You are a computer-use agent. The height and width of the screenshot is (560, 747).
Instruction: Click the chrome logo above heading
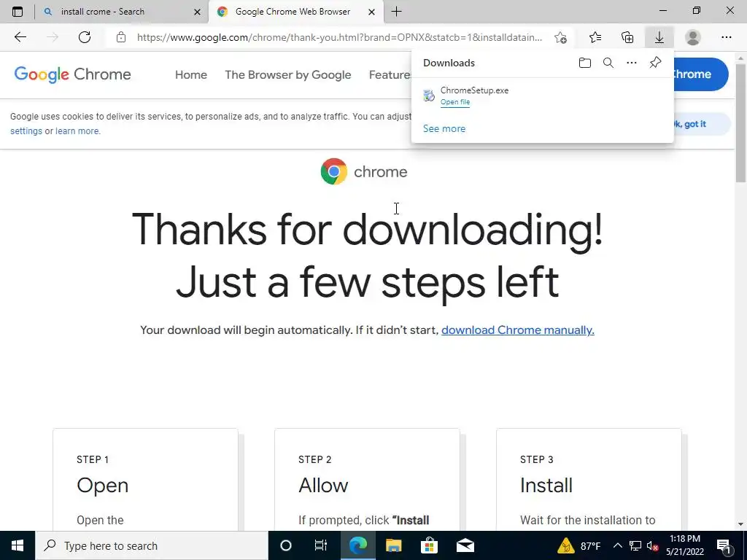tap(364, 171)
